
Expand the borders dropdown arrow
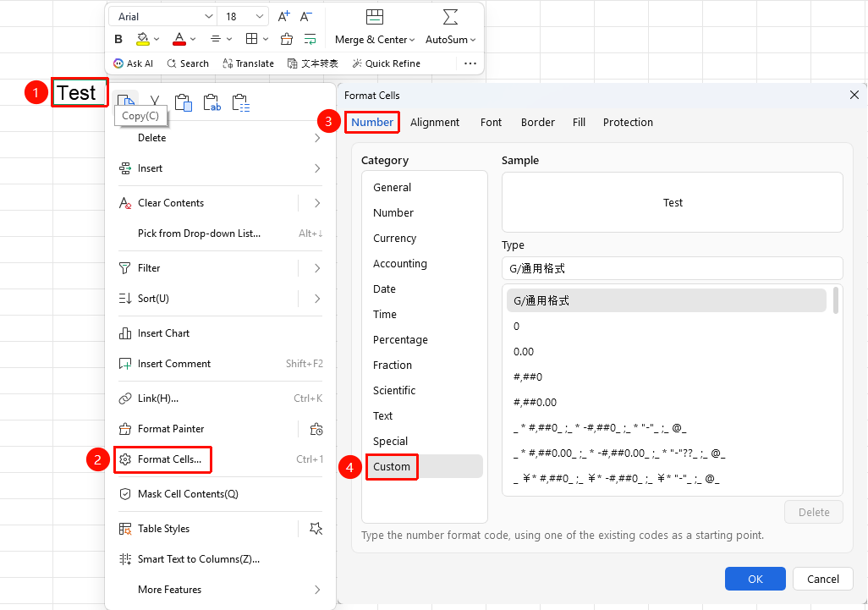[x=266, y=39]
